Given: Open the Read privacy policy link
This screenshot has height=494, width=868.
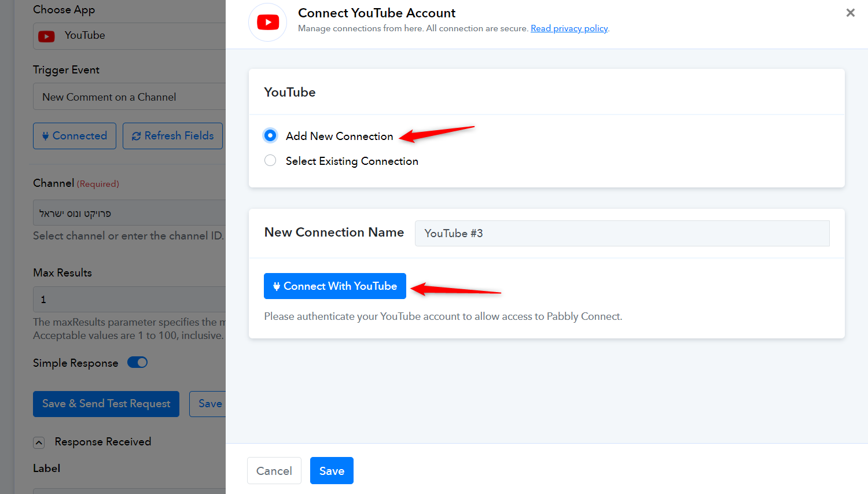Looking at the screenshot, I should 569,28.
